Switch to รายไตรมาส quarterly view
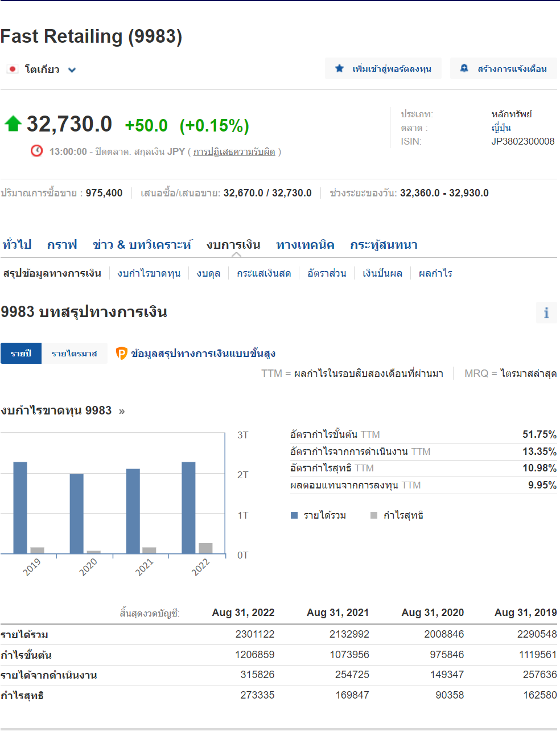The height and width of the screenshot is (731, 560). pos(75,354)
